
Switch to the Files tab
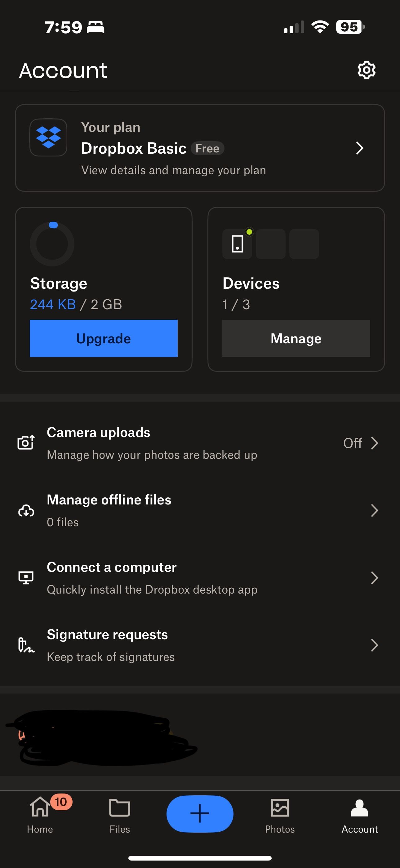(119, 814)
